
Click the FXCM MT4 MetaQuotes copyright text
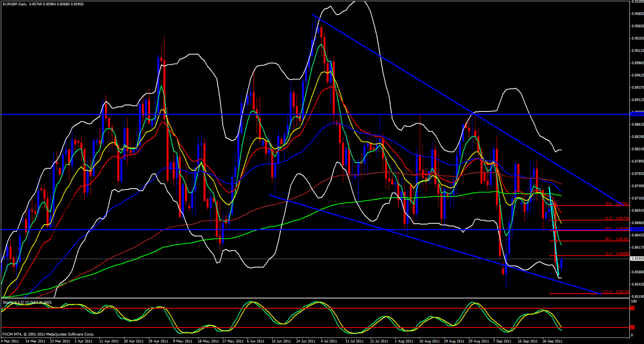point(48,334)
